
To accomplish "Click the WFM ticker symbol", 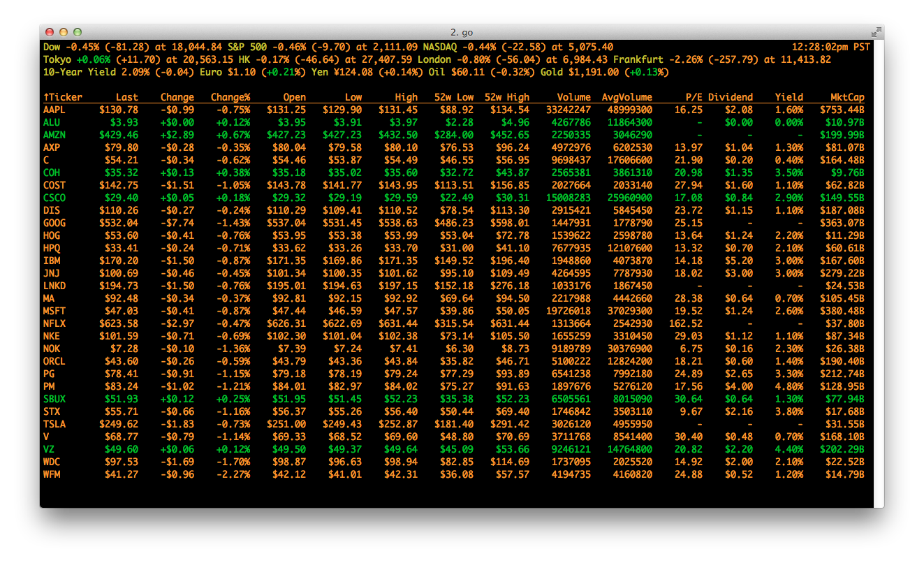I will pos(52,474).
